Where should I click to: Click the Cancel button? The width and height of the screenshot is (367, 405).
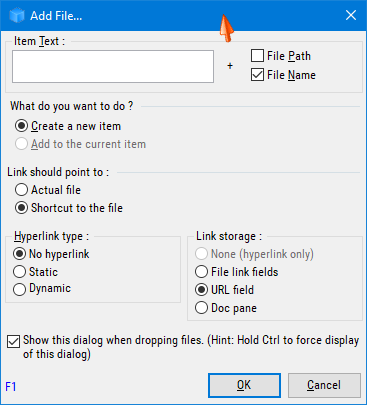(324, 385)
